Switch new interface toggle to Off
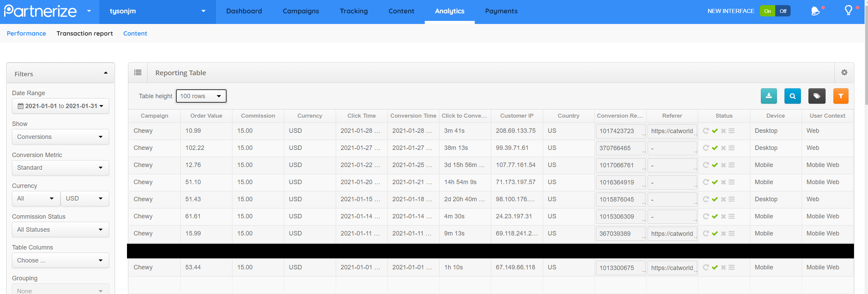Screen dimensions: 868x294 783,11
